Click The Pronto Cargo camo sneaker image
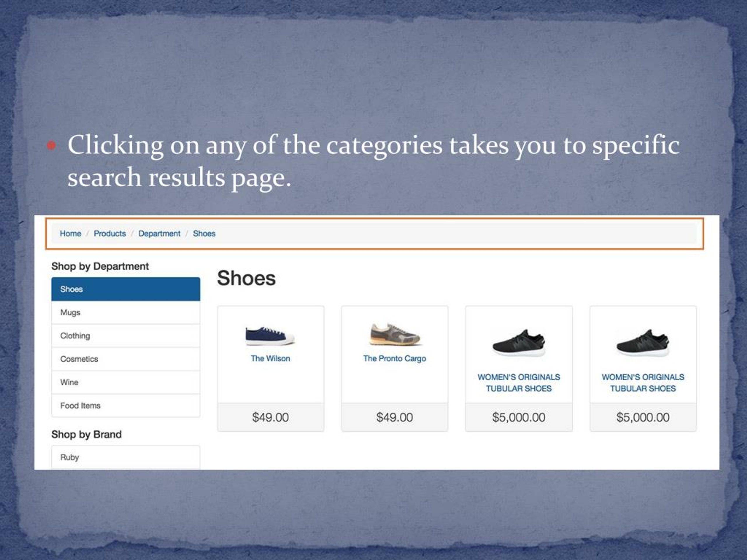Screen dimensions: 747x560 coord(395,334)
